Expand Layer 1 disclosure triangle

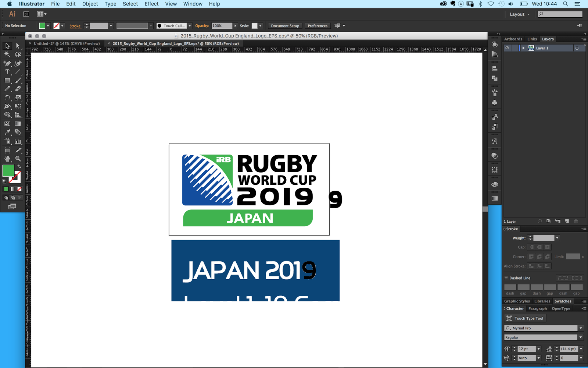pos(523,48)
